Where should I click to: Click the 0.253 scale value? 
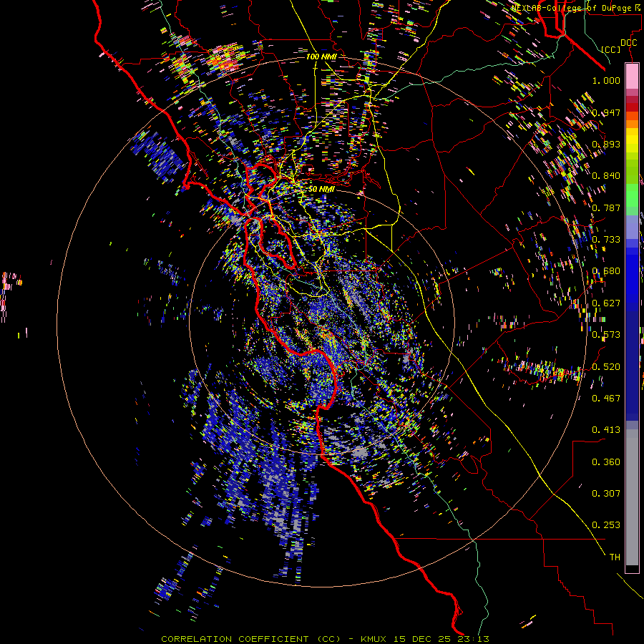click(606, 525)
